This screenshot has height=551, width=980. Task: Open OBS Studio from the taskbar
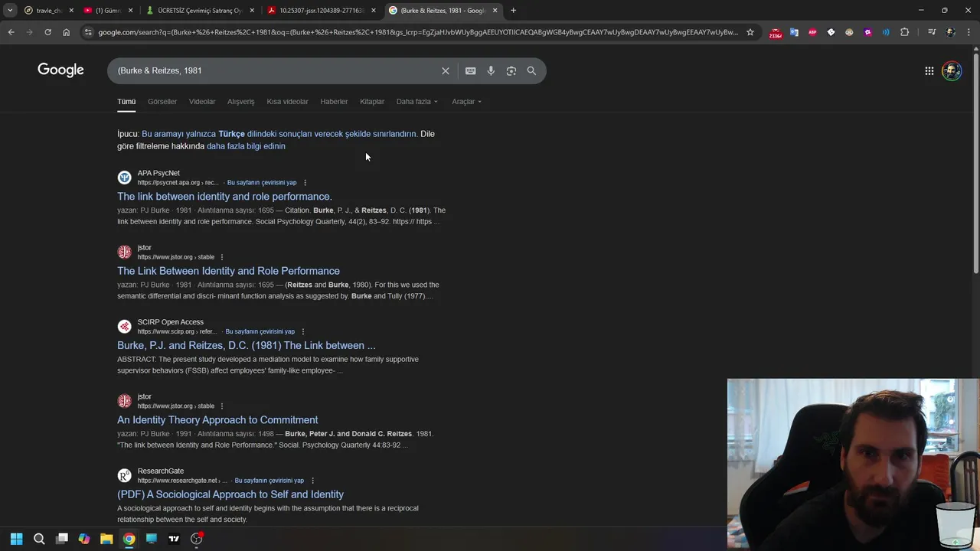point(197,539)
